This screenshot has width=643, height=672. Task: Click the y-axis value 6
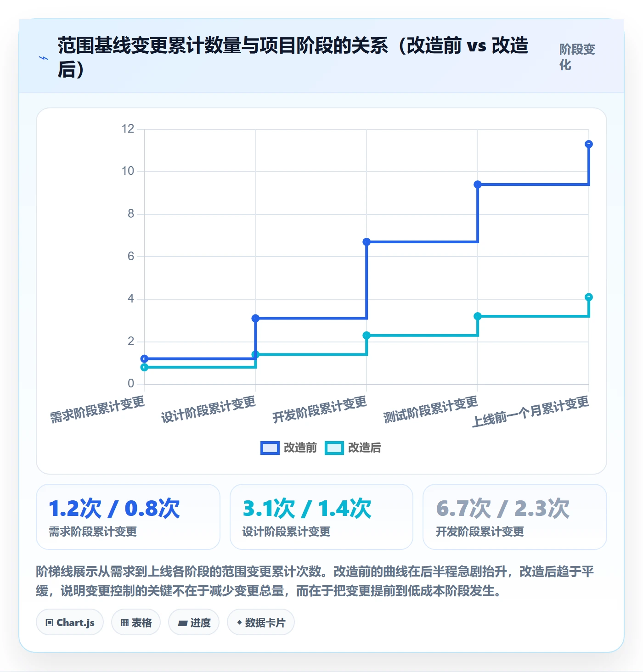tap(131, 256)
